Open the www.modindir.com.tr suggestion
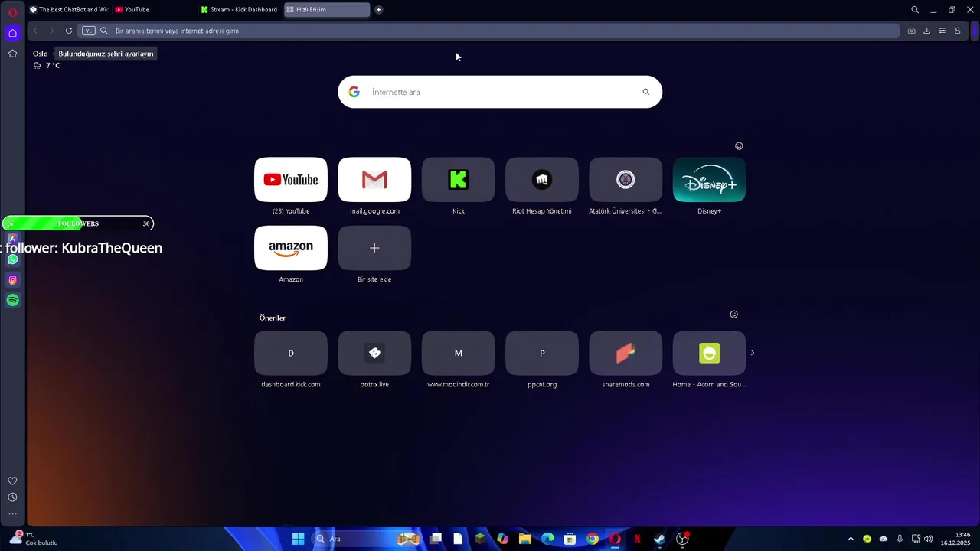980x551 pixels. click(458, 353)
